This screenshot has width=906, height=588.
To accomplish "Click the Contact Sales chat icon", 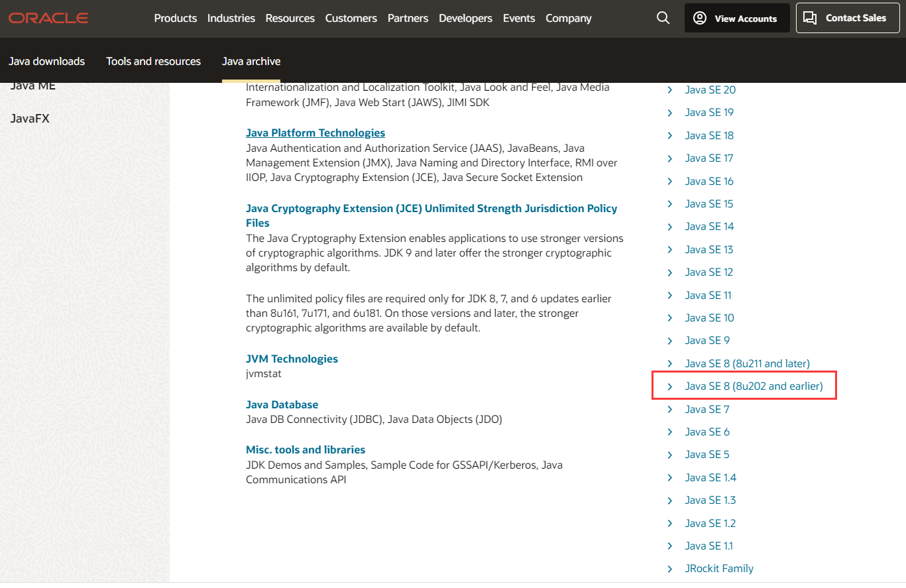I will point(809,18).
